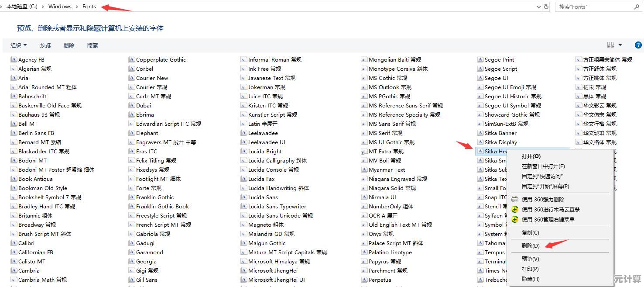This screenshot has width=644, height=287.
Task: Select the 华文彩云 常规 font
Action: click(x=596, y=105)
